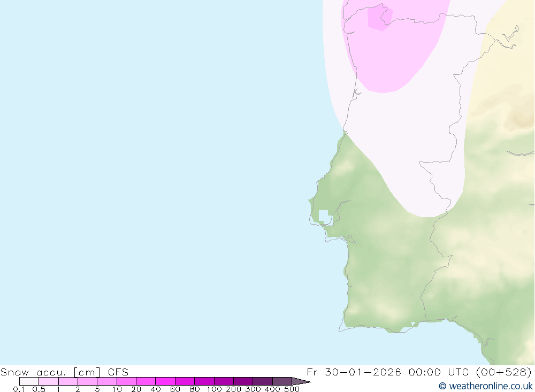535x392 pixels.
Task: Click the 'Snow accu. [cm] CFS' title
Action: (x=65, y=372)
